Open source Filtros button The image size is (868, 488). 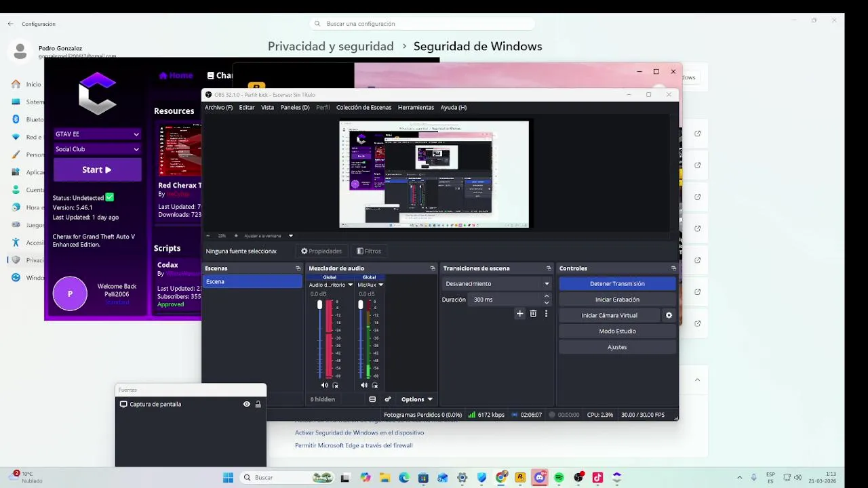tap(369, 251)
